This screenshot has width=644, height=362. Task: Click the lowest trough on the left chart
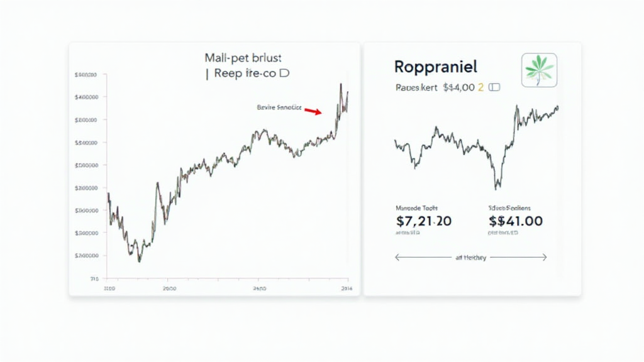click(139, 260)
